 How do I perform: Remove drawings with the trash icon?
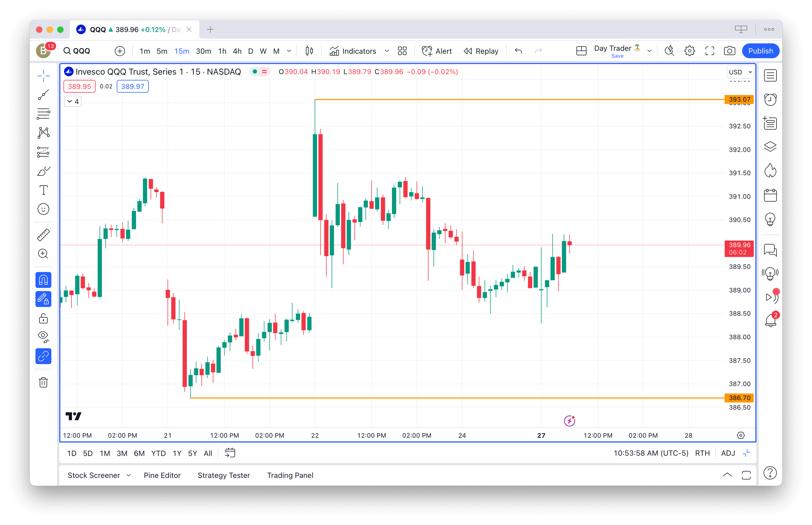pos(43,382)
